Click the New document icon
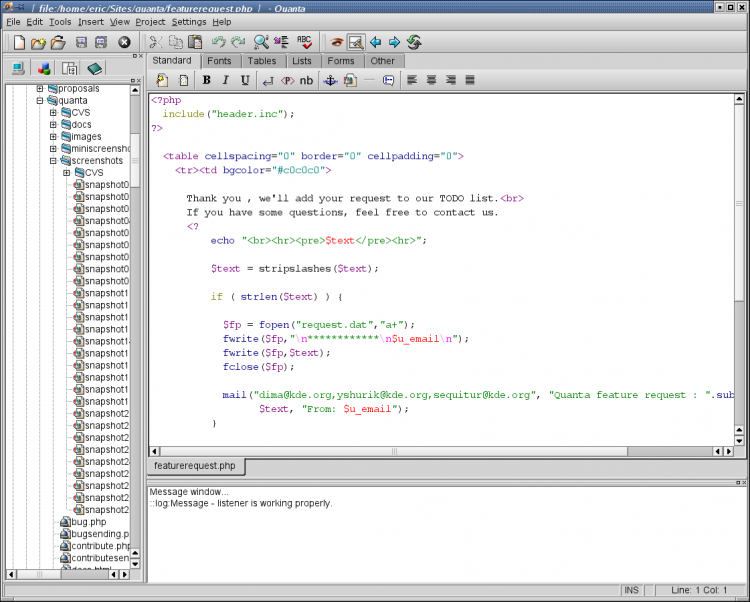The width and height of the screenshot is (750, 602). [18, 42]
